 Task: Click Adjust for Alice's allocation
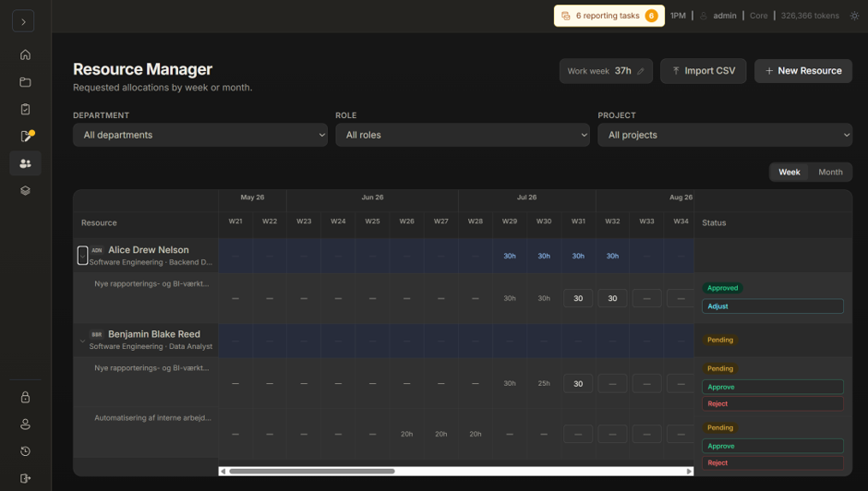click(x=772, y=306)
